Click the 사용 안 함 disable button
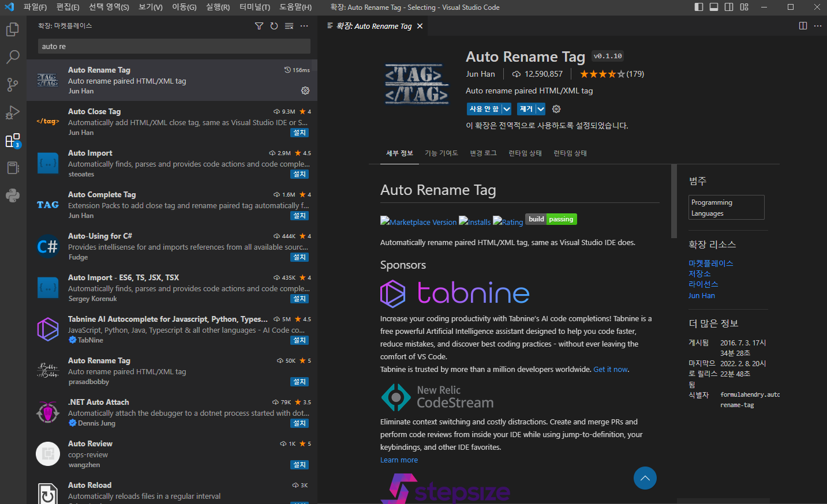 tap(484, 109)
